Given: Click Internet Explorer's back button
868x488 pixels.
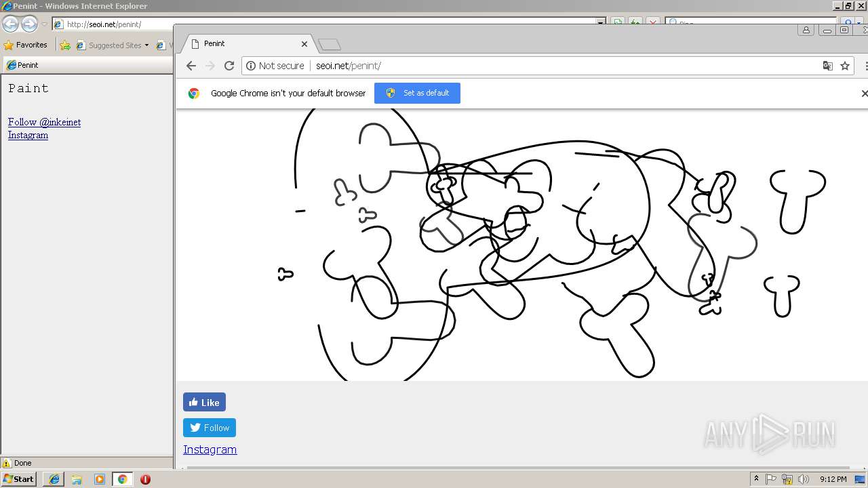Looking at the screenshot, I should tap(10, 24).
